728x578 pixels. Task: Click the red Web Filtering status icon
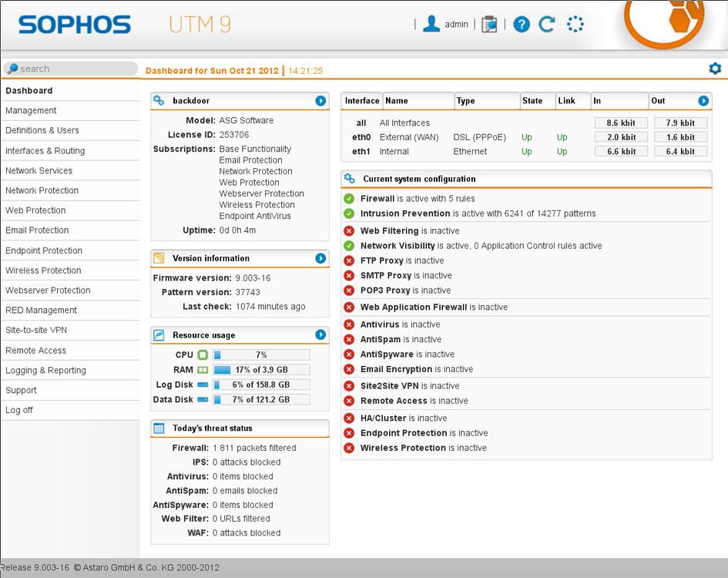point(349,230)
